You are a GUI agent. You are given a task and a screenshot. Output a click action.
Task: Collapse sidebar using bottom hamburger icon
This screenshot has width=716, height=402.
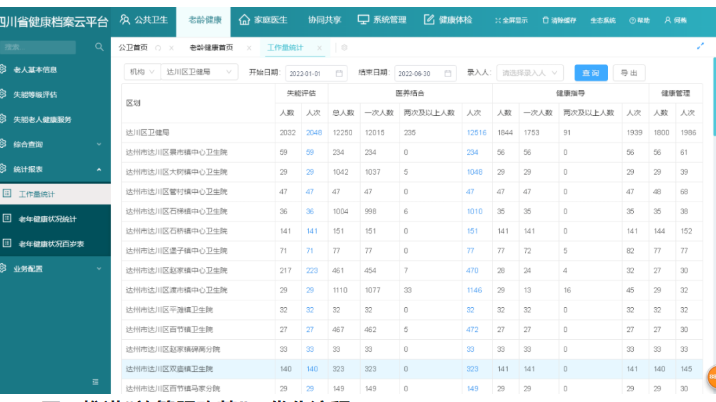click(95, 381)
